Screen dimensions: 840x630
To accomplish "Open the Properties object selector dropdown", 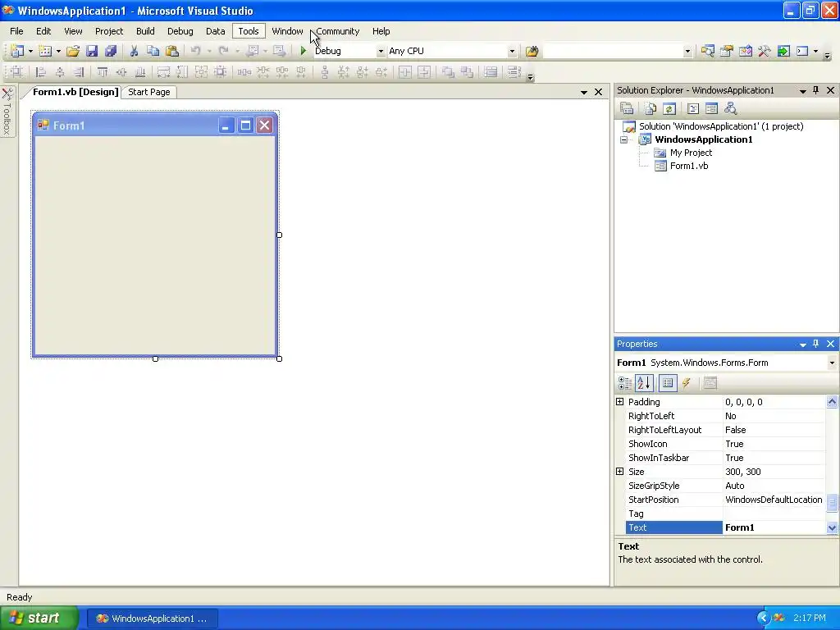I will pyautogui.click(x=832, y=363).
